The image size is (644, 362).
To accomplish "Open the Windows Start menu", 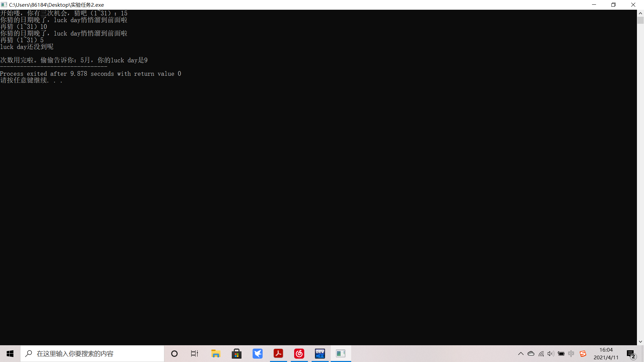I will pyautogui.click(x=10, y=354).
